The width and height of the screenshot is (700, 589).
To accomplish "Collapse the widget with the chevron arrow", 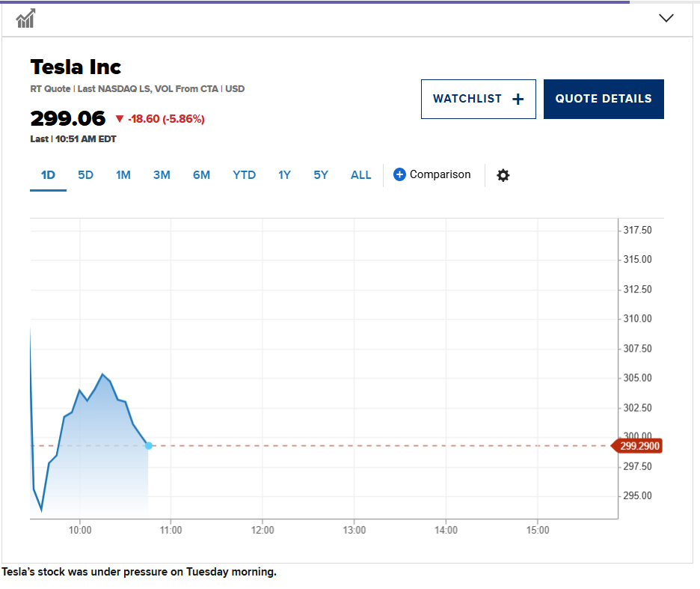I will pos(666,18).
